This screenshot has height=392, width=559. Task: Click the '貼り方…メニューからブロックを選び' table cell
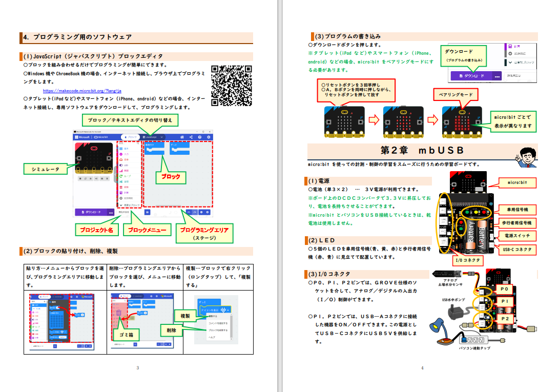coord(65,277)
